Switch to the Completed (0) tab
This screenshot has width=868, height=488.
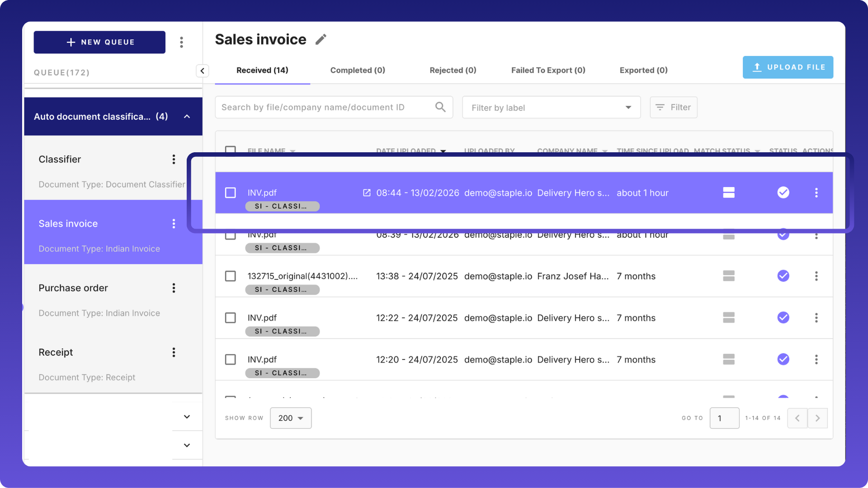(358, 70)
